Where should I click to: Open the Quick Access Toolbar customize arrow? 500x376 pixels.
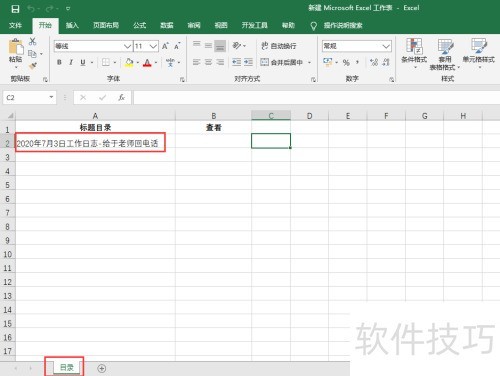68,9
